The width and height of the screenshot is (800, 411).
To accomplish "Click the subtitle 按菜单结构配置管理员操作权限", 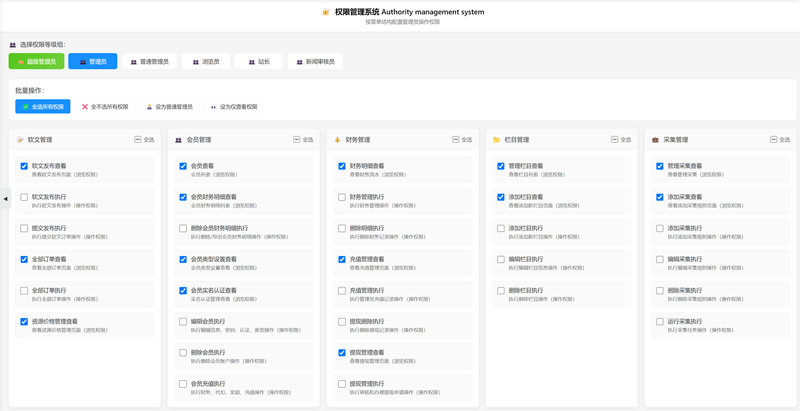I will click(x=403, y=22).
